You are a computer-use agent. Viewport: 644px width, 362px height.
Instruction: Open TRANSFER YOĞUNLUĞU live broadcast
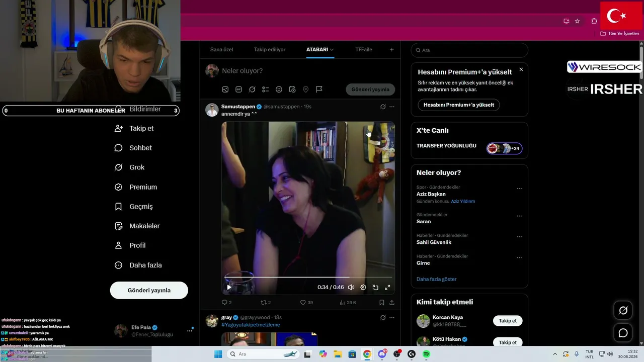tap(469, 147)
